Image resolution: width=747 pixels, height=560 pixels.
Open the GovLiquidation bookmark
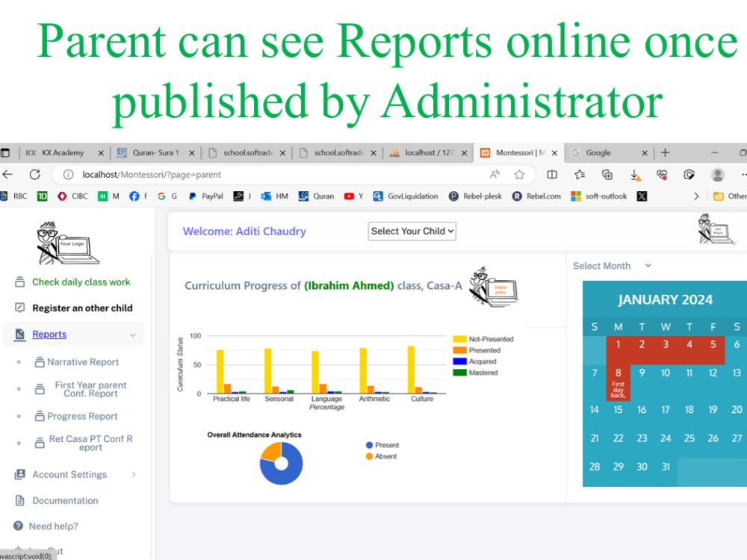[x=406, y=196]
